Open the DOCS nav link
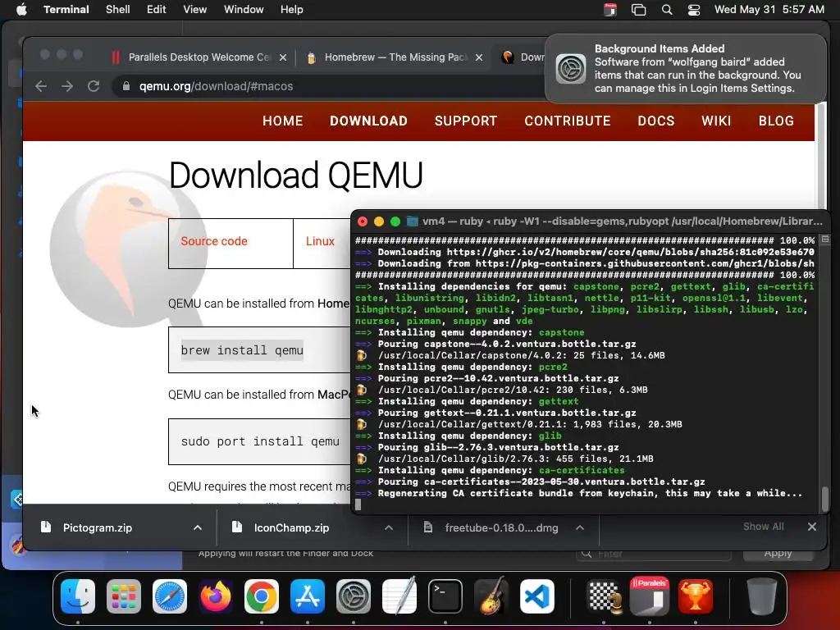This screenshot has width=840, height=630. coord(656,121)
